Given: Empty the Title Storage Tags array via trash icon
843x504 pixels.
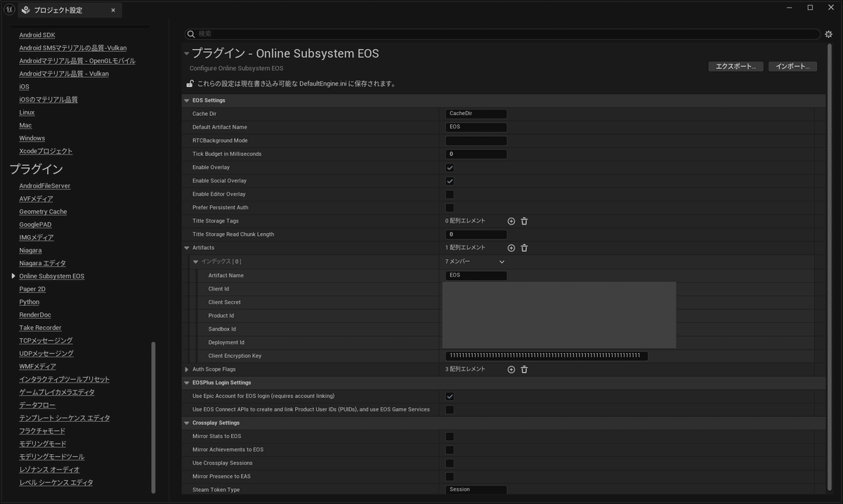Looking at the screenshot, I should point(524,220).
